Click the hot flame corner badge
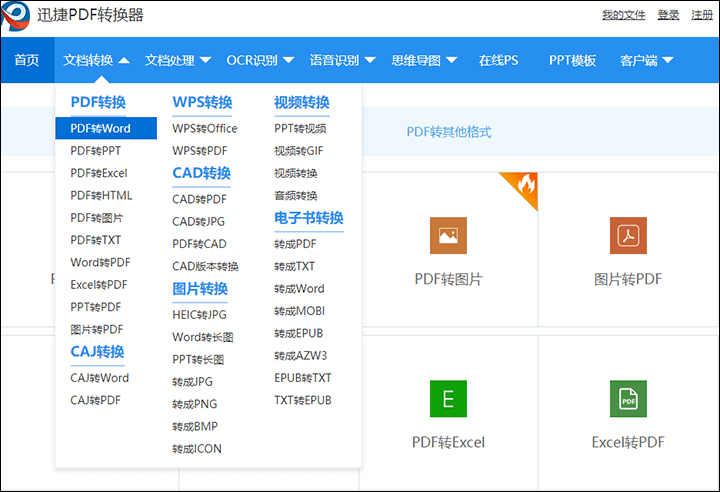This screenshot has width=720, height=492. pyautogui.click(x=523, y=186)
